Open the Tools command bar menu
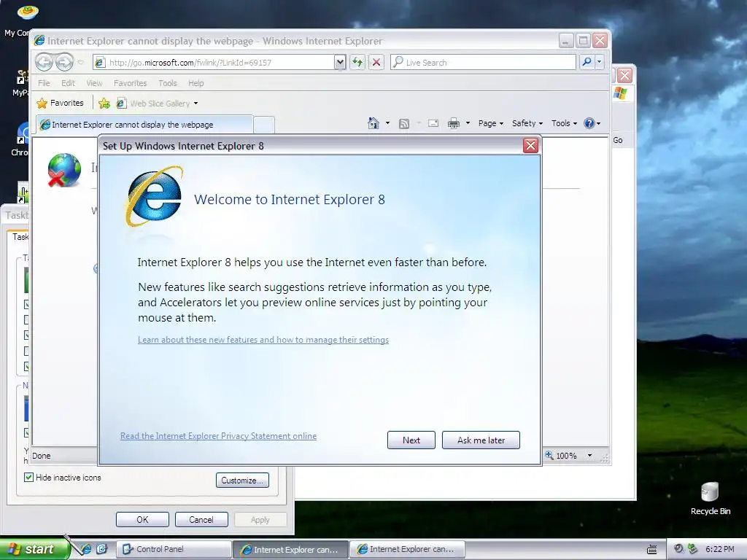The width and height of the screenshot is (747, 560). pyautogui.click(x=564, y=123)
